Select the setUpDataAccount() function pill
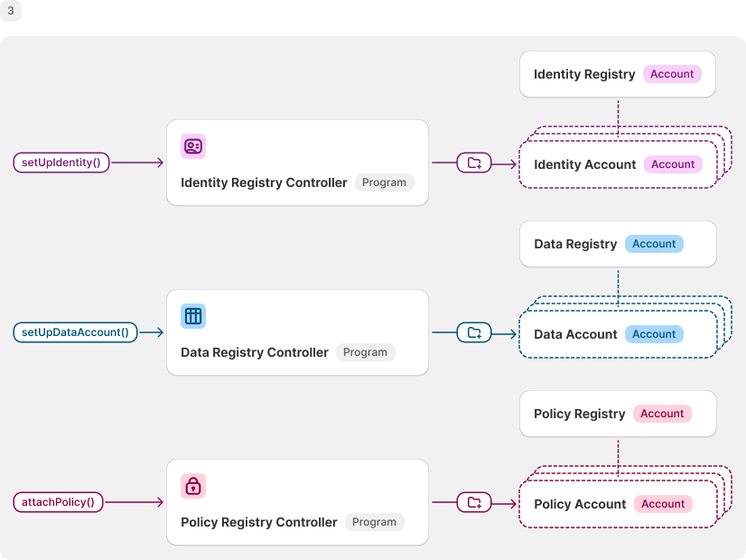Image resolution: width=746 pixels, height=560 pixels. 75,332
